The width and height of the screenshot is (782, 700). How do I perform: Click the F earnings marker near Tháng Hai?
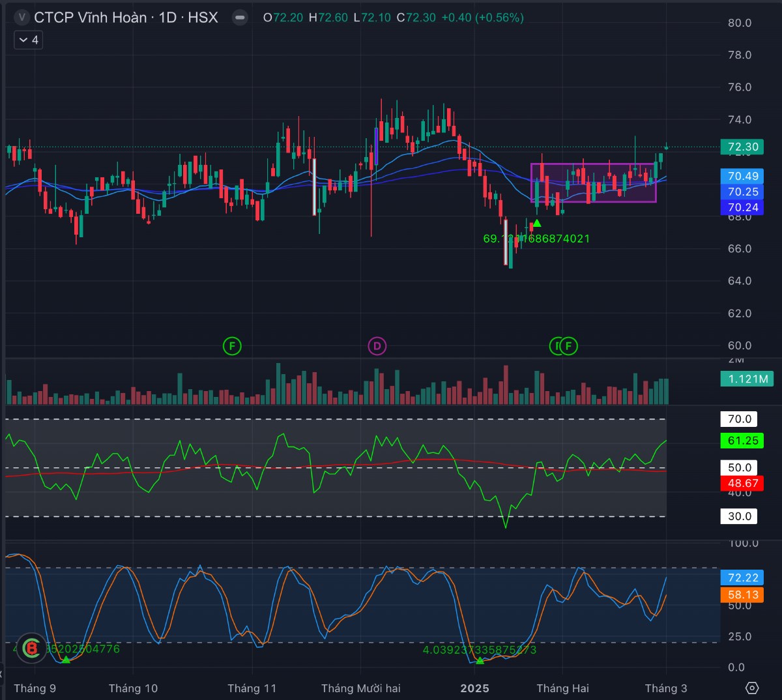tap(569, 345)
